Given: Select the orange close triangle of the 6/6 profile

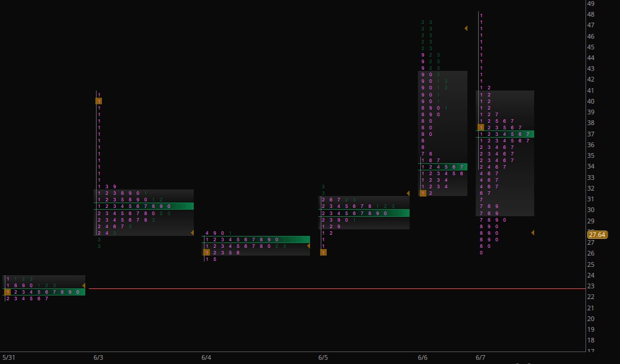Looking at the screenshot, I should pyautogui.click(x=466, y=29).
